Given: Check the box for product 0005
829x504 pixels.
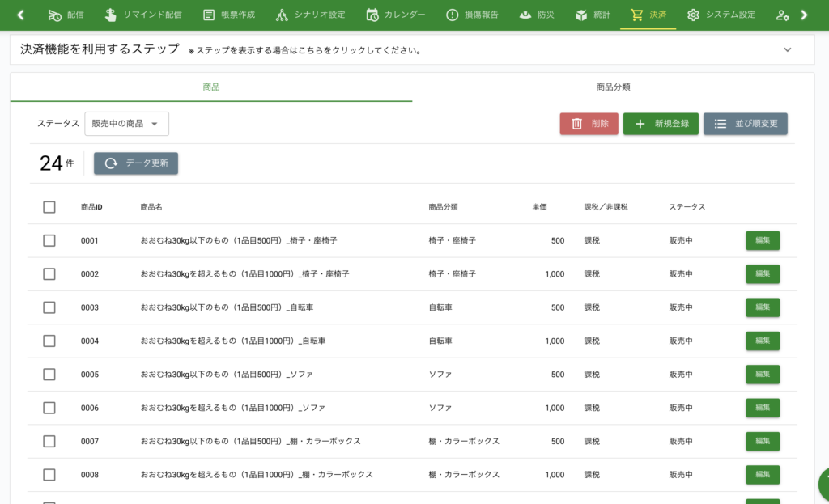Looking at the screenshot, I should click(49, 375).
